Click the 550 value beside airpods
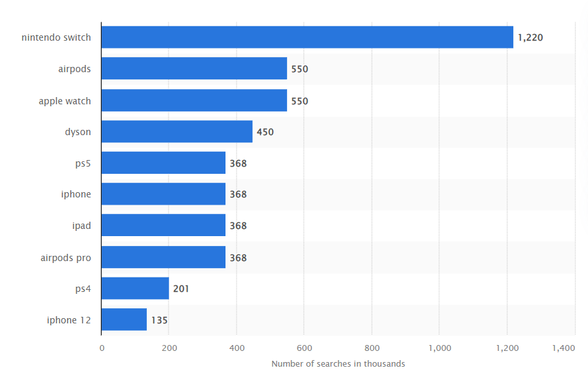The image size is (588, 387). click(300, 69)
